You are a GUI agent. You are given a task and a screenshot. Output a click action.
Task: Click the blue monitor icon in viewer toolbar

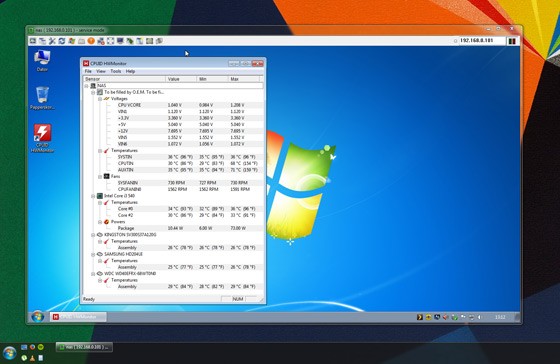click(120, 41)
